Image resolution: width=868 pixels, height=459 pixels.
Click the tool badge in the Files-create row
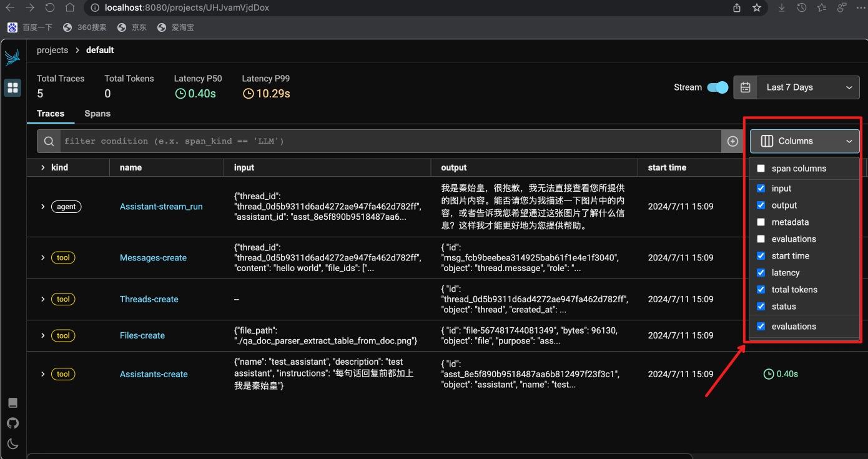[63, 335]
